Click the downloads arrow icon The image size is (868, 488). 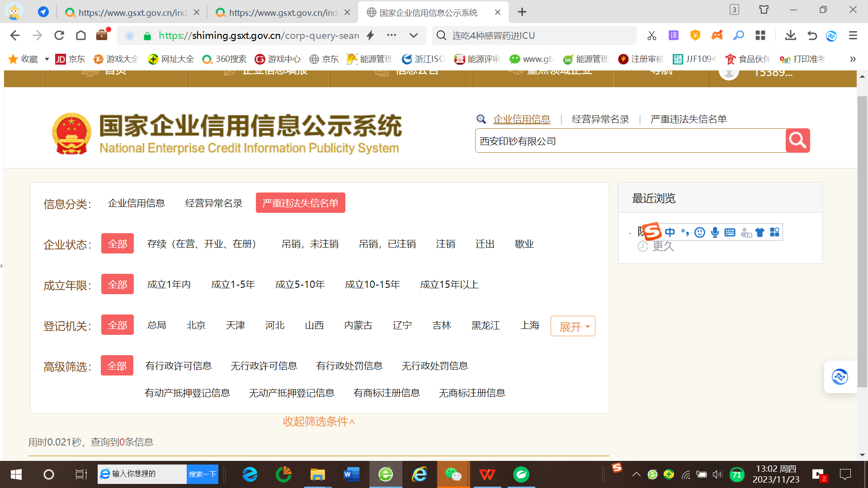tap(790, 36)
